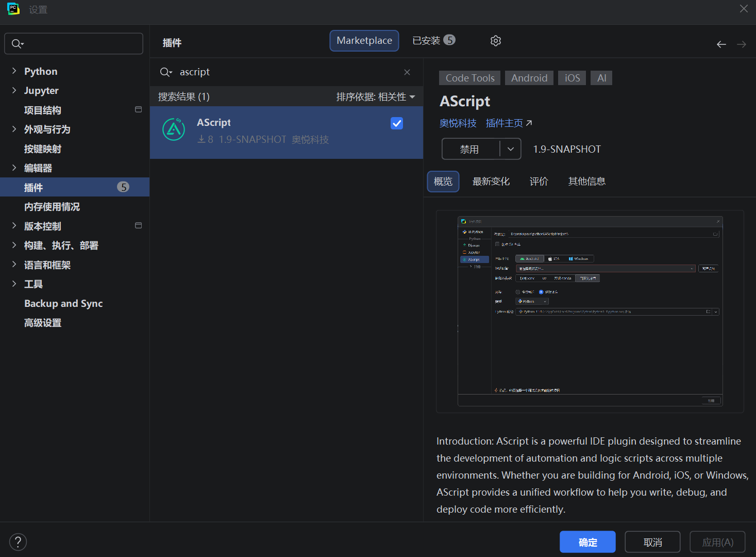Open the 排序依据 sort dropdown
This screenshot has width=756, height=557.
tap(375, 97)
